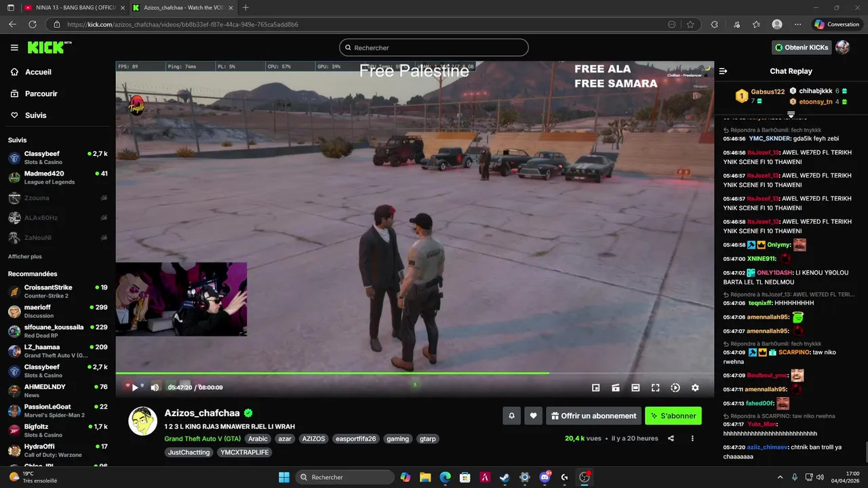Image resolution: width=868 pixels, height=488 pixels.
Task: Click the Rechercher search field on Kick
Action: [x=434, y=47]
